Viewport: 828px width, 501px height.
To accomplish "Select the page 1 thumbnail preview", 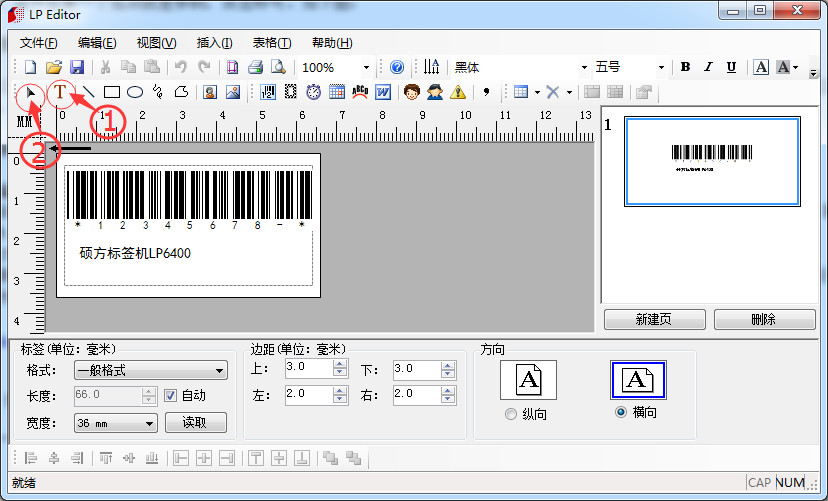I will pos(712,162).
